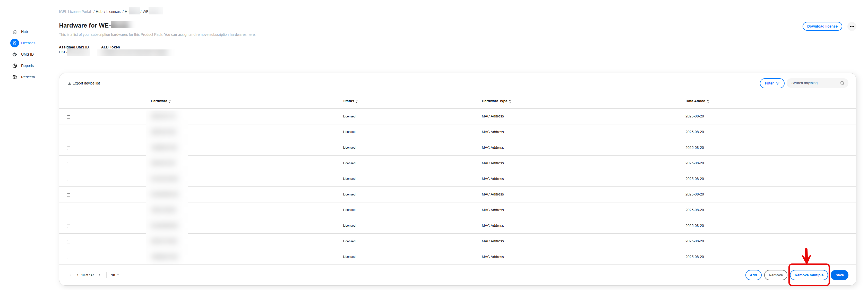Open the rows-per-page 10 dropdown
This screenshot has height=290, width=868.
pyautogui.click(x=115, y=275)
